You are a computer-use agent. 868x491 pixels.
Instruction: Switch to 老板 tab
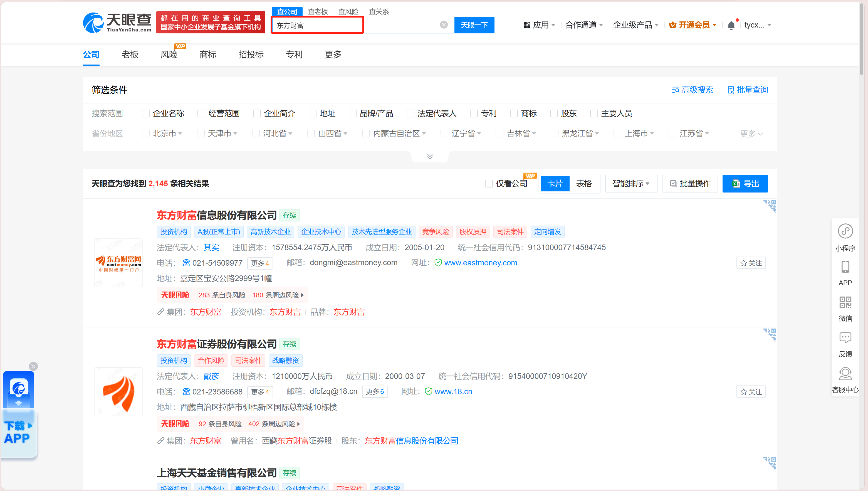(x=130, y=55)
